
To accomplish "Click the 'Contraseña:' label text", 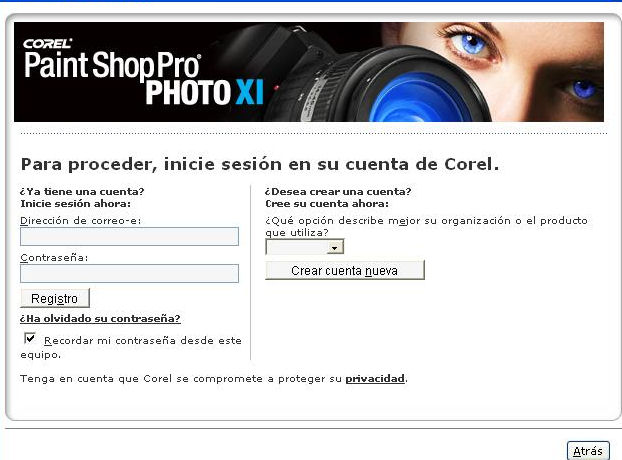I will (x=54, y=258).
